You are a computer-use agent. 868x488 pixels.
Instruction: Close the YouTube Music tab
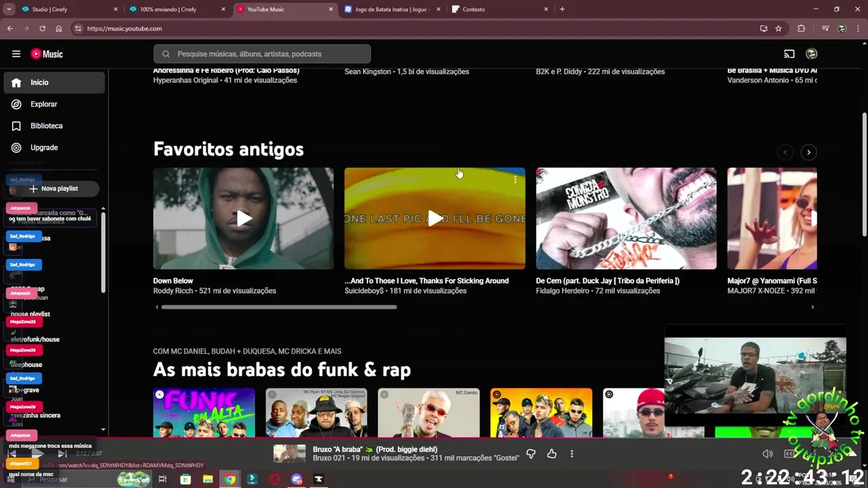(x=331, y=9)
